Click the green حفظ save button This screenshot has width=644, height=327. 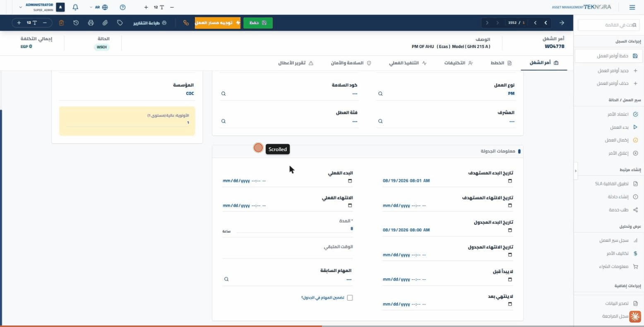[258, 23]
